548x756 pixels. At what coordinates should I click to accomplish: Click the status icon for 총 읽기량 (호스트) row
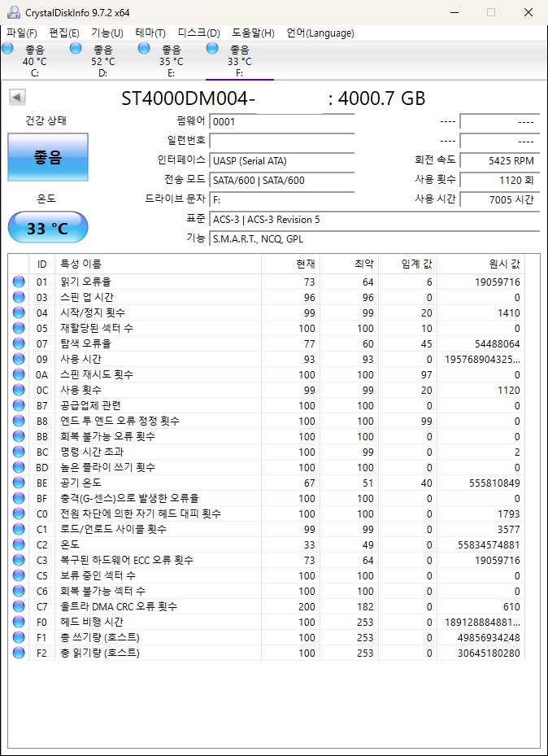pos(19,653)
